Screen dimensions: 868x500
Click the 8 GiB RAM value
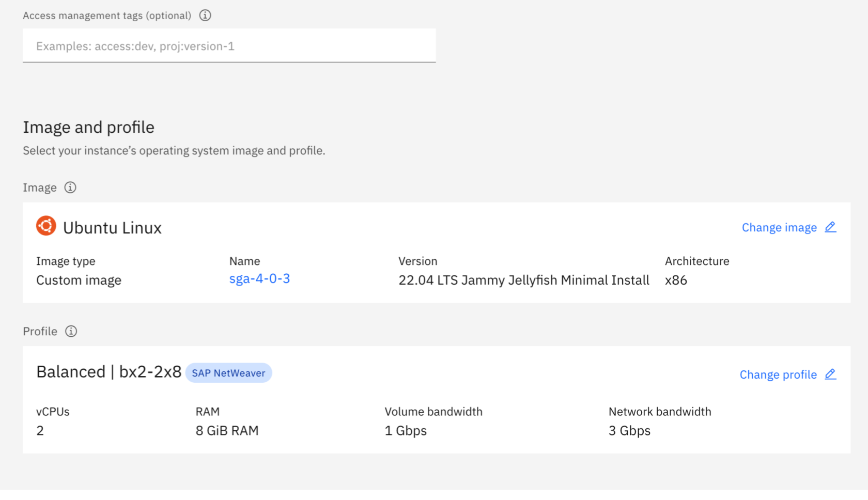pyautogui.click(x=227, y=431)
